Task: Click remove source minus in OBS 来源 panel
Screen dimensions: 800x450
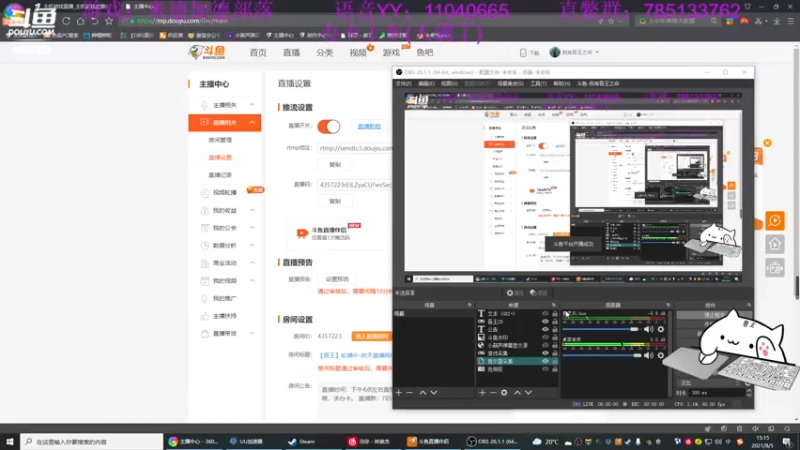Action: [493, 392]
